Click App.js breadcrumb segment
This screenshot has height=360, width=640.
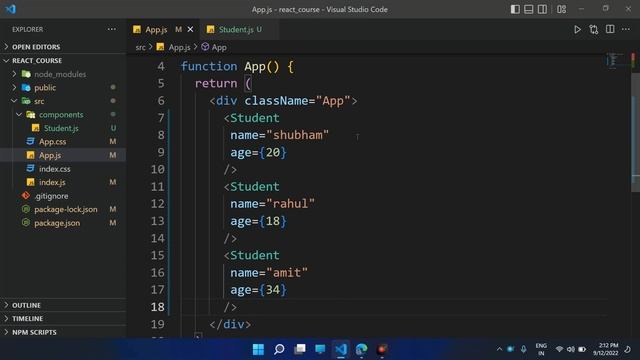(x=179, y=47)
